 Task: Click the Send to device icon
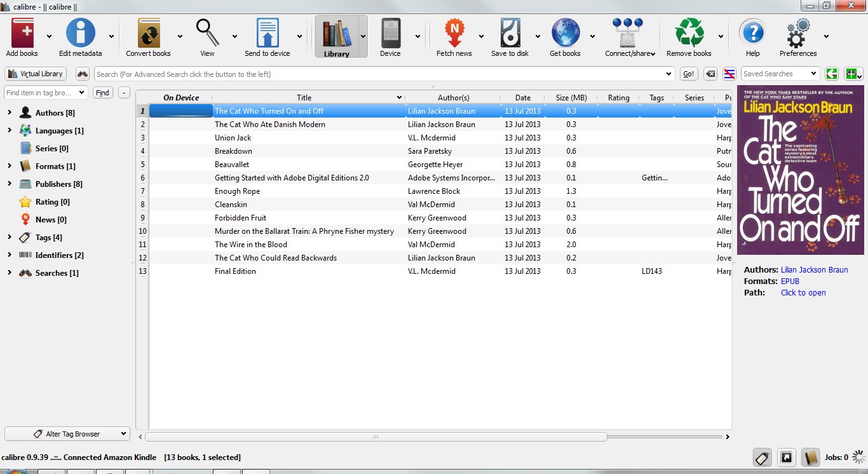click(268, 33)
